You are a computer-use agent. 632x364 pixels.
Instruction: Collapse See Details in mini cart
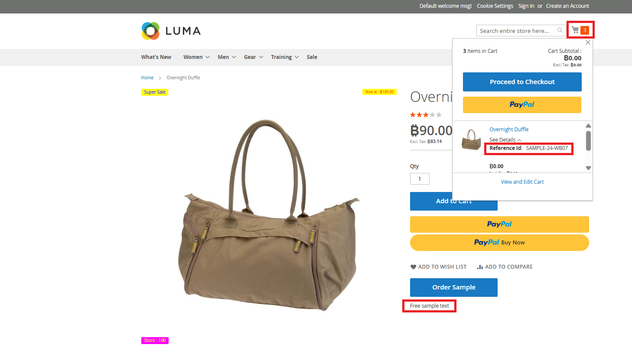pos(505,140)
